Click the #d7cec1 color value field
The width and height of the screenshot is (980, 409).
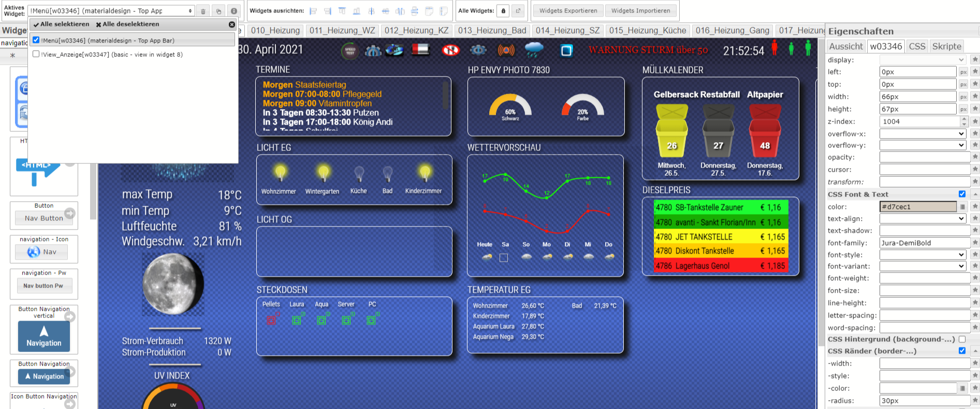tap(918, 207)
